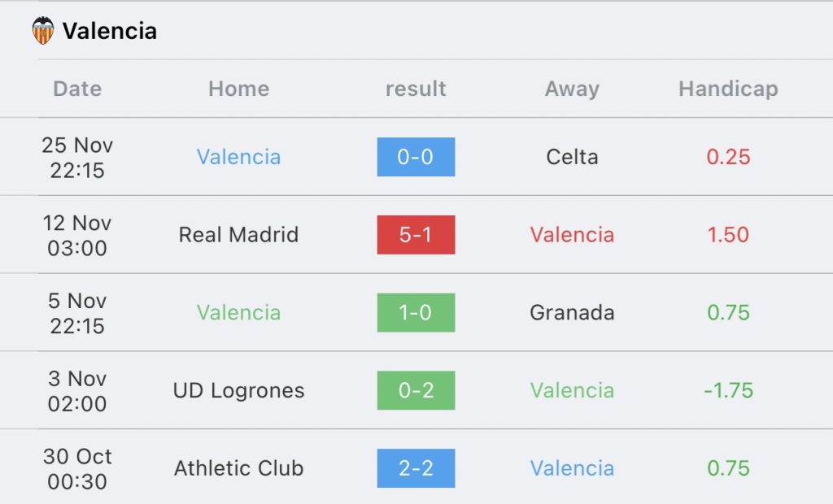Click the 25 Nov 22:15 match date
Viewport: 833px width, 504px height.
(77, 157)
